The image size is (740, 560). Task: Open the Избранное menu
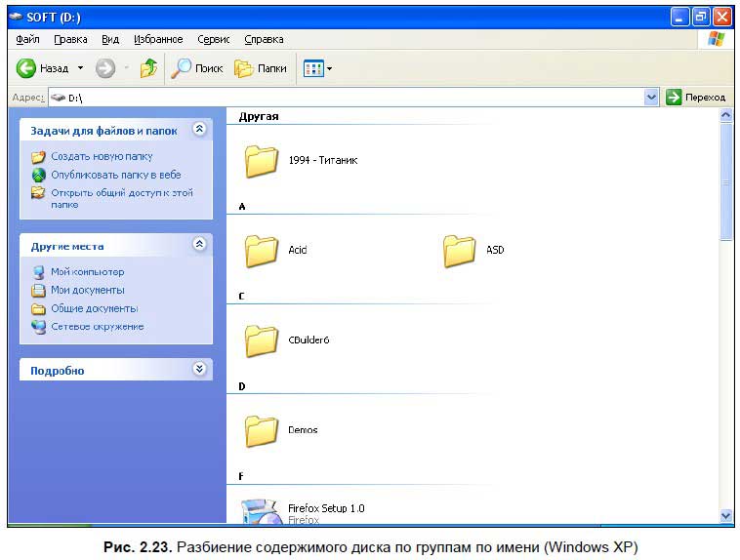point(158,40)
